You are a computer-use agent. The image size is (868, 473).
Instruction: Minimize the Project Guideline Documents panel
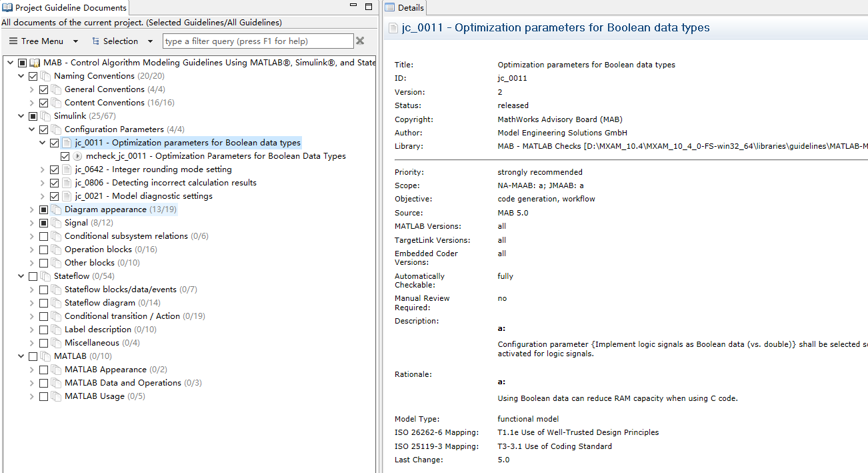point(353,7)
